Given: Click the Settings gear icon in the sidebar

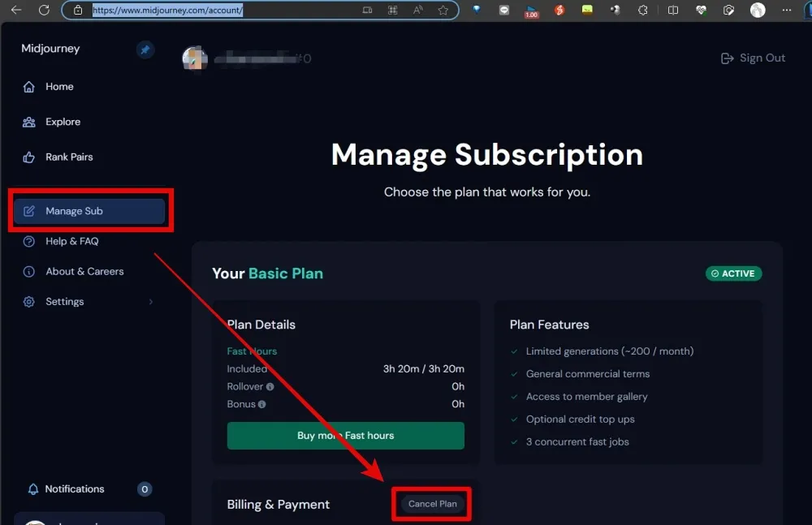Looking at the screenshot, I should point(29,302).
